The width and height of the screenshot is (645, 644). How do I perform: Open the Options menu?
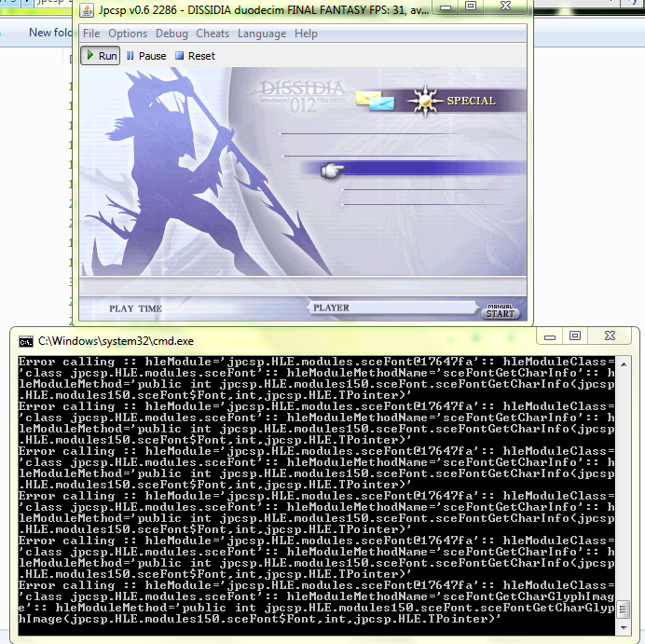click(x=128, y=34)
